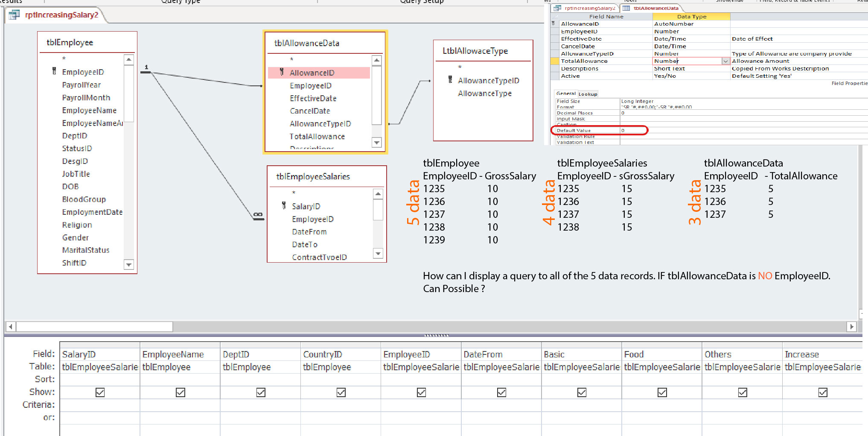868x436 pixels.
Task: Click the primary key icon beside AllowanceID
Action: 282,72
